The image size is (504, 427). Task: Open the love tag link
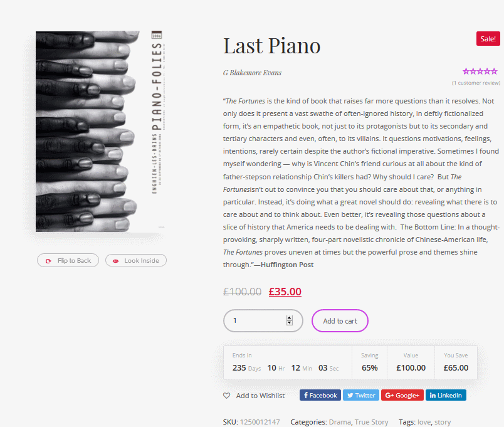click(424, 422)
